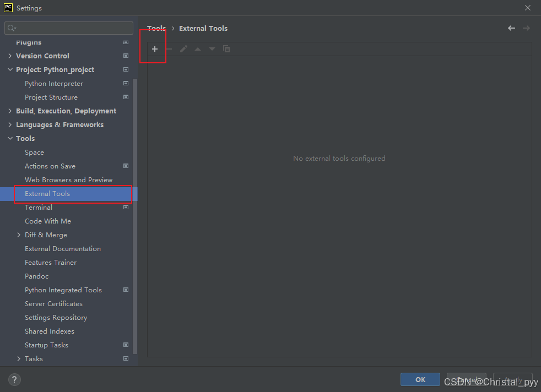Expand Build, Execution, Deployment section
This screenshot has height=392, width=541.
coord(10,111)
